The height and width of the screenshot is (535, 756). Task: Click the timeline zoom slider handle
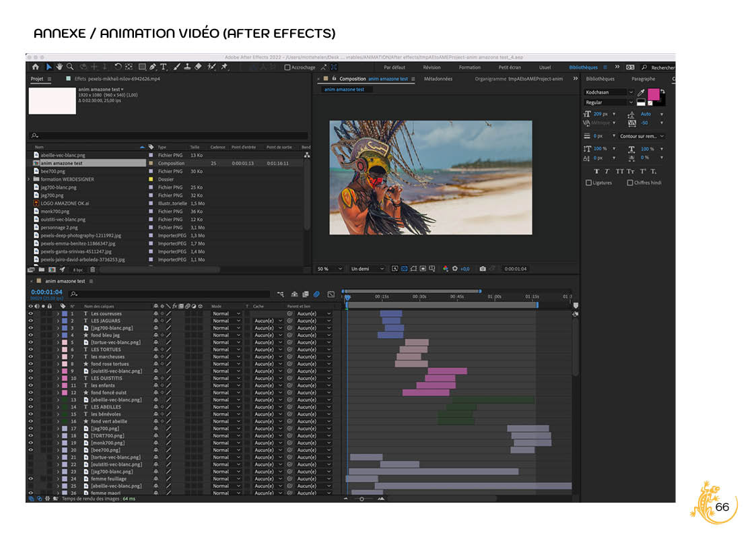coord(362,499)
